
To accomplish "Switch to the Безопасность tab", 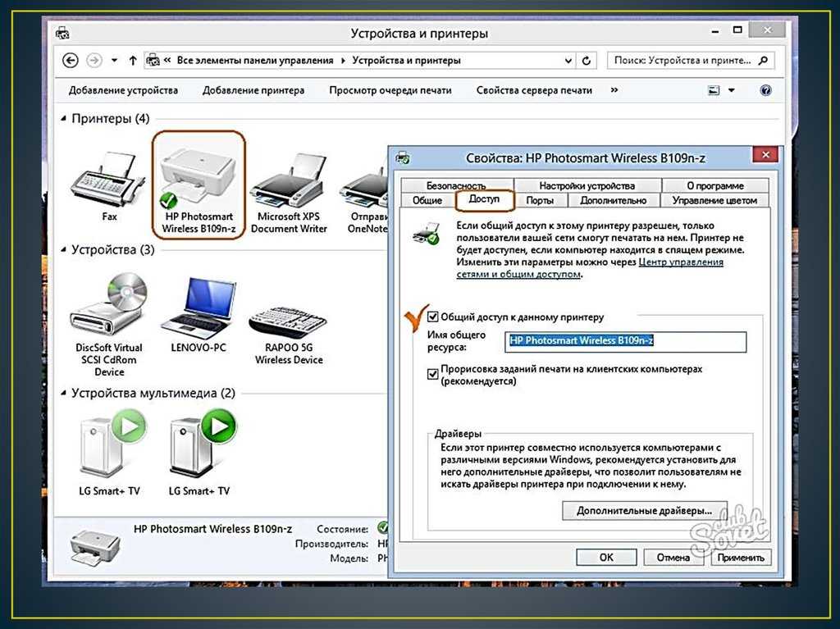I will (456, 185).
